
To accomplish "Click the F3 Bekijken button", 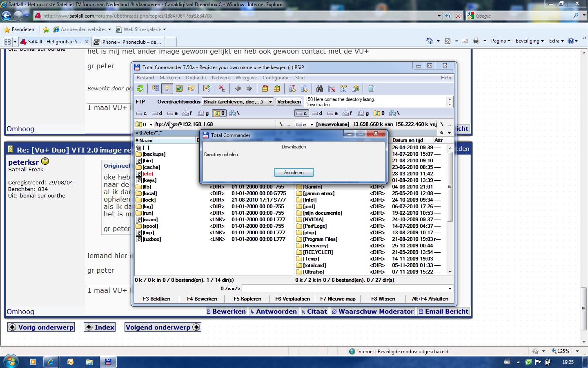I will tap(157, 299).
